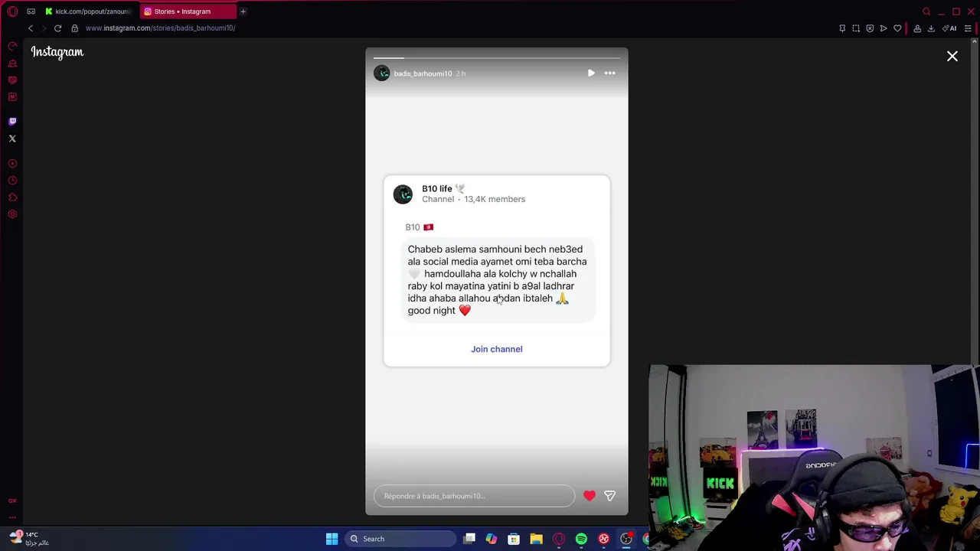980x551 pixels.
Task: Open X (Twitter) panel in sidebar
Action: point(12,139)
